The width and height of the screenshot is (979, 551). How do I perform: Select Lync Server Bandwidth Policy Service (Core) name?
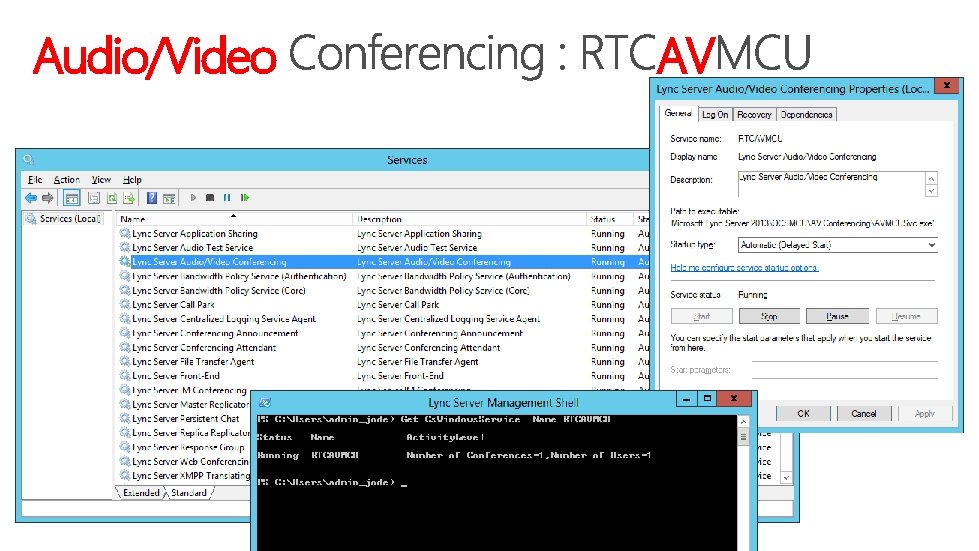219,291
